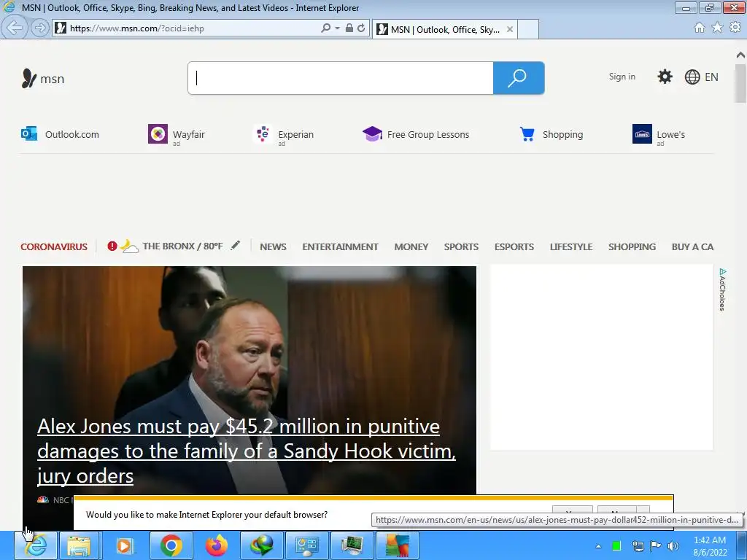Refresh the page with the reload icon
This screenshot has width=747, height=560.
pos(362,28)
